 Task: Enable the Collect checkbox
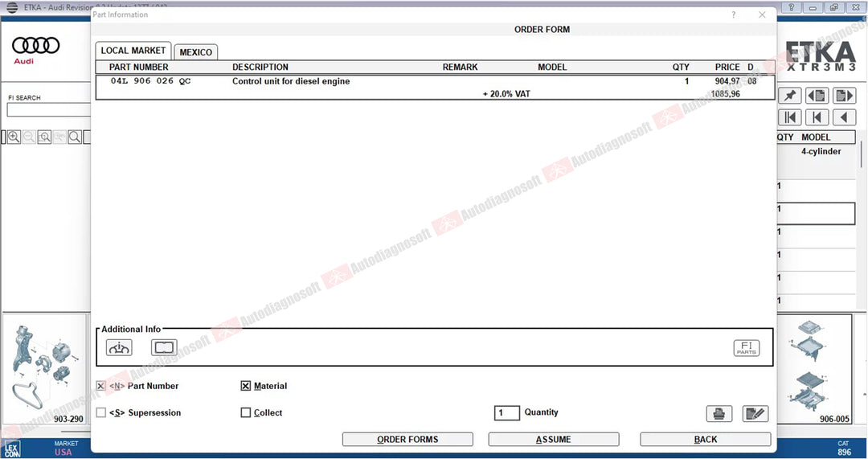[246, 412]
